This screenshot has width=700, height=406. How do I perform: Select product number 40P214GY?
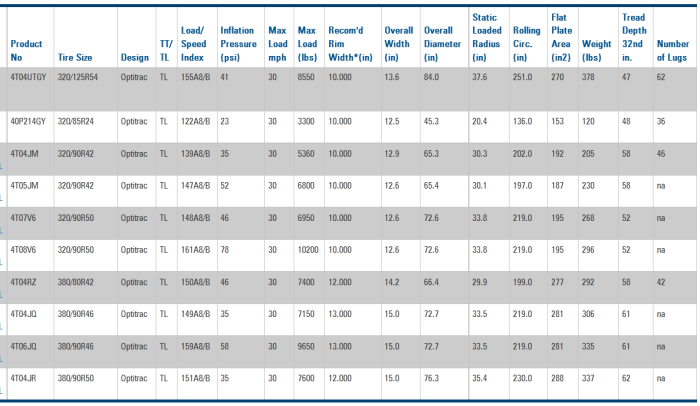pos(28,121)
